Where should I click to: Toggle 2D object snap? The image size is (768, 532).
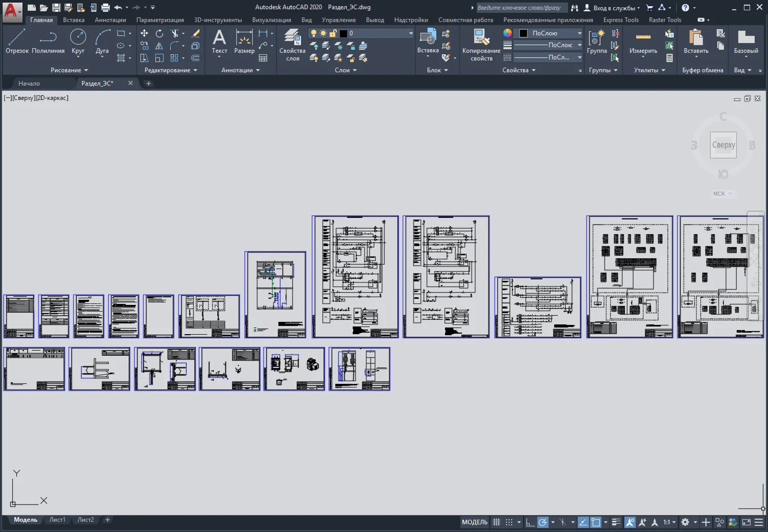pos(596,522)
